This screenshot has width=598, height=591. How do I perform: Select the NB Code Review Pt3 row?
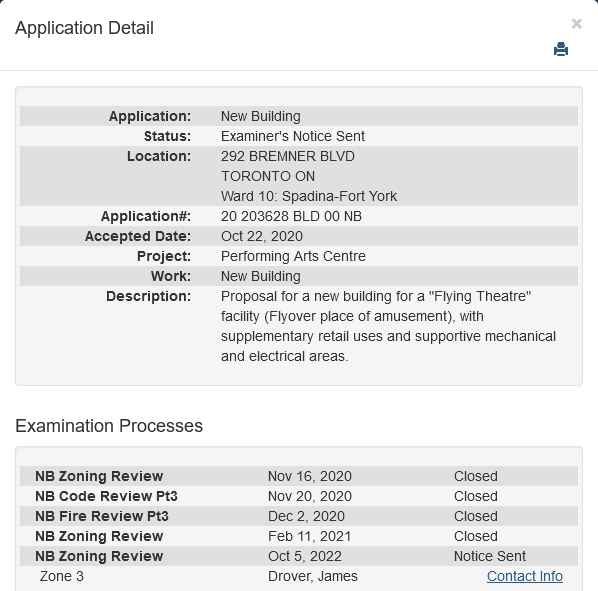[299, 496]
